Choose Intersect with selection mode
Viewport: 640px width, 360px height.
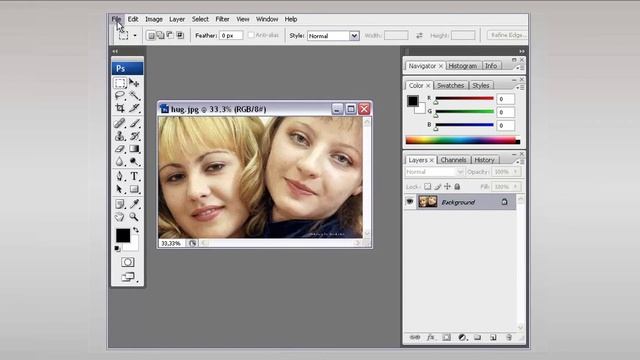(x=180, y=36)
